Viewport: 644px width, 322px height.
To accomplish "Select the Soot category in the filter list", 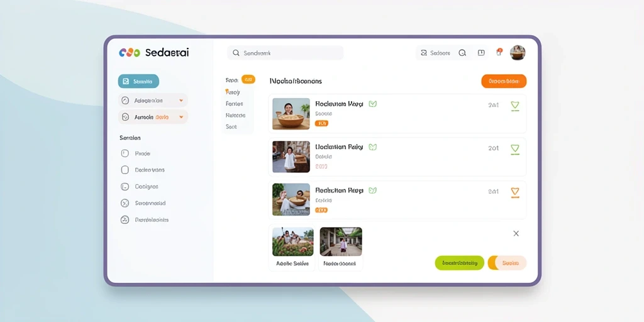I will (231, 127).
